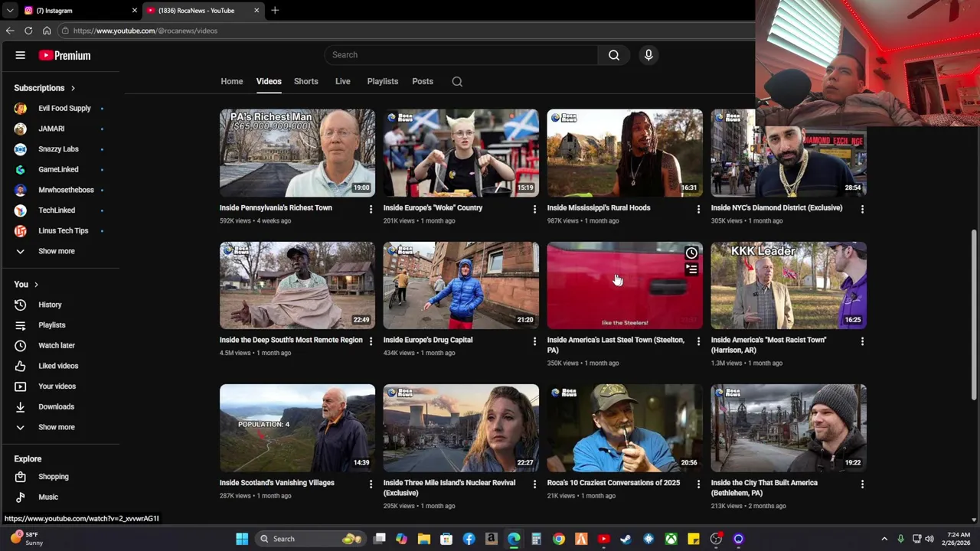The image size is (980, 551).
Task: Open options for City That Built America
Action: (x=862, y=484)
